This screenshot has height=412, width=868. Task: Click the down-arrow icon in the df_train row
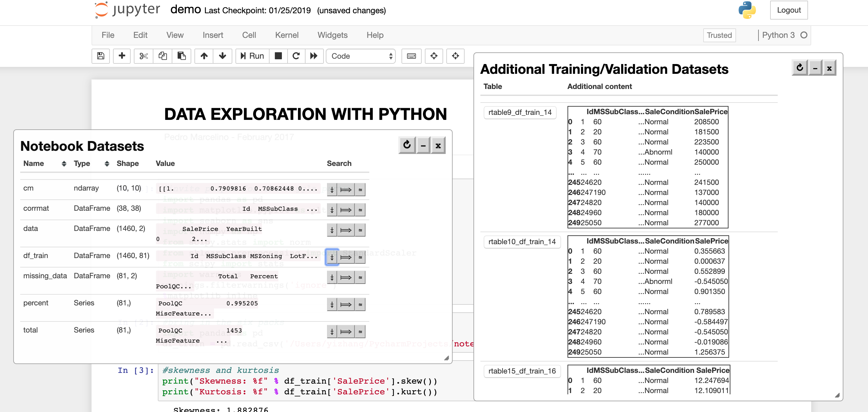(332, 257)
